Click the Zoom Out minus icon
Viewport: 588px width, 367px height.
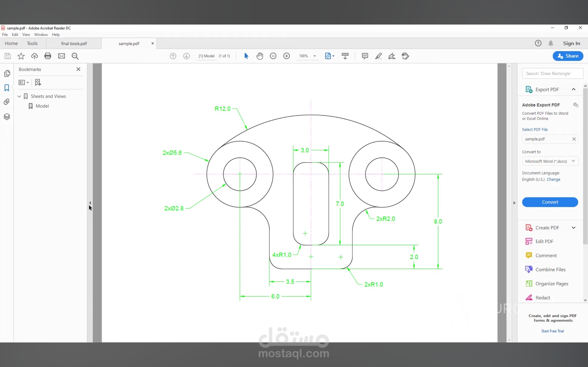coord(273,56)
